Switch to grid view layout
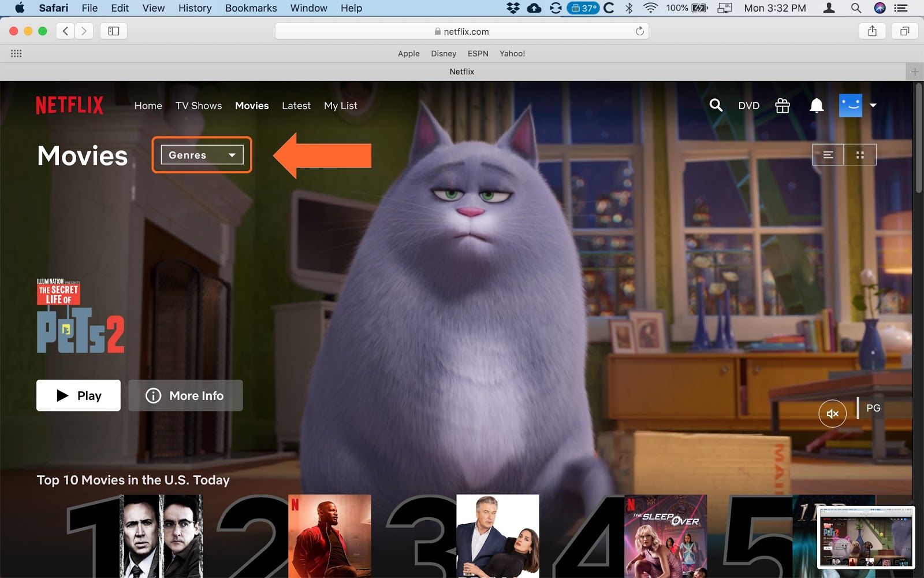Viewport: 924px width, 578px height. tap(860, 155)
